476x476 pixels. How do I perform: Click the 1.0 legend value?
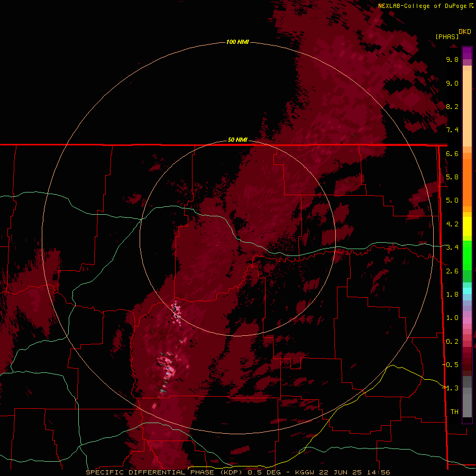click(452, 318)
